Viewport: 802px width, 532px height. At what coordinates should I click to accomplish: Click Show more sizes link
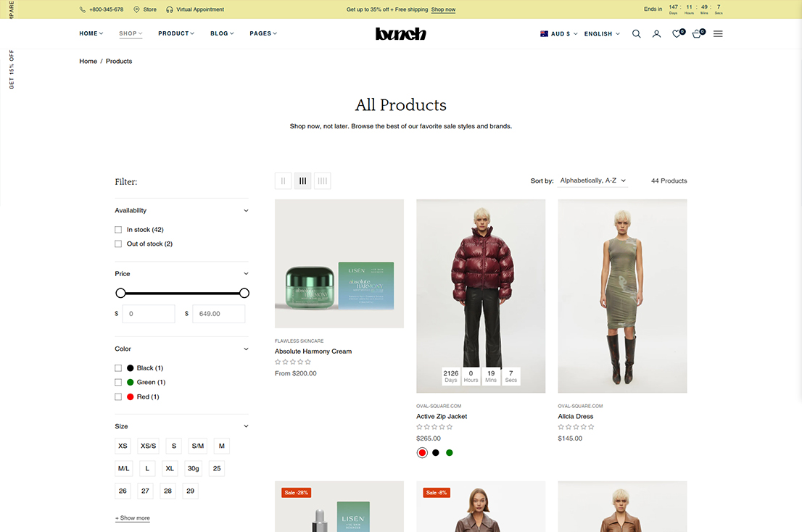(x=132, y=518)
